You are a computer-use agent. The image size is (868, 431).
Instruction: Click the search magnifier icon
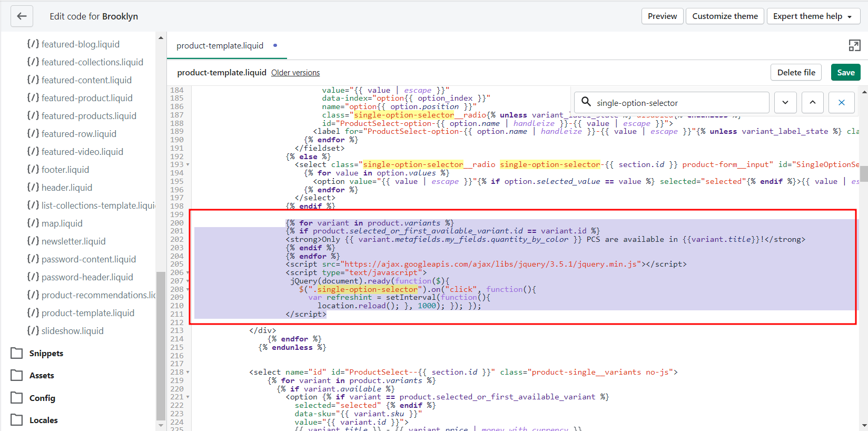pos(586,102)
